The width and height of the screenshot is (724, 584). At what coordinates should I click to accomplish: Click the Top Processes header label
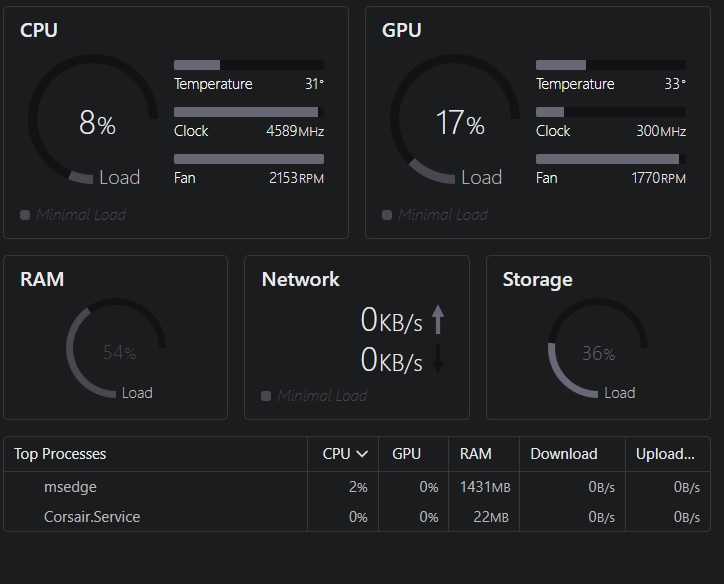point(60,454)
